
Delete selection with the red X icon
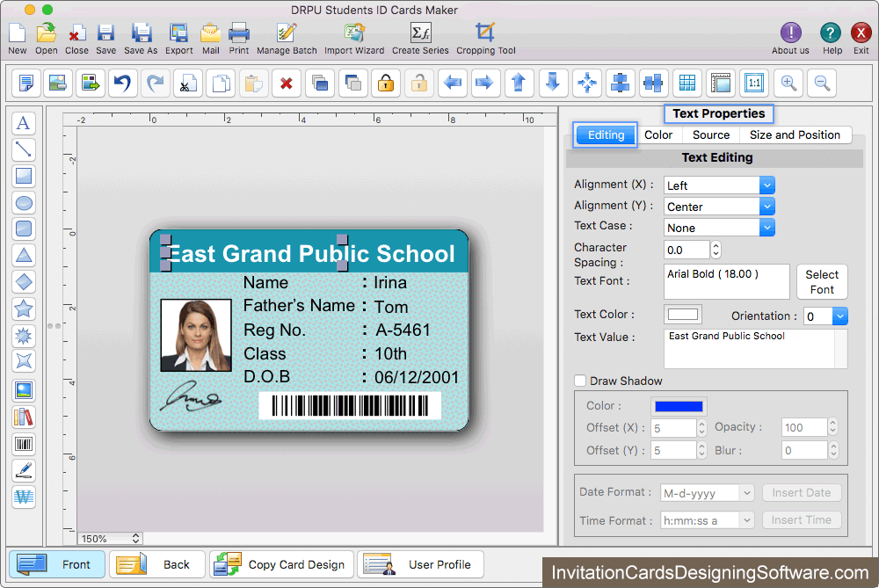click(x=287, y=83)
